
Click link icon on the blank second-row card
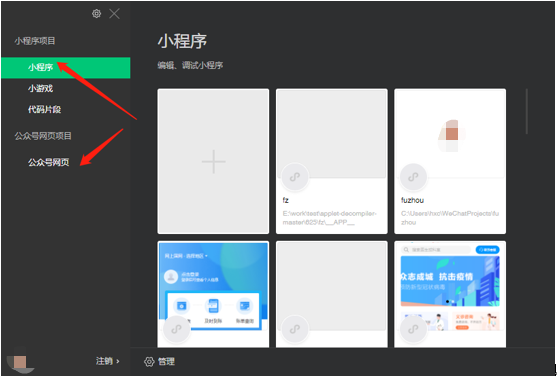pos(295,329)
